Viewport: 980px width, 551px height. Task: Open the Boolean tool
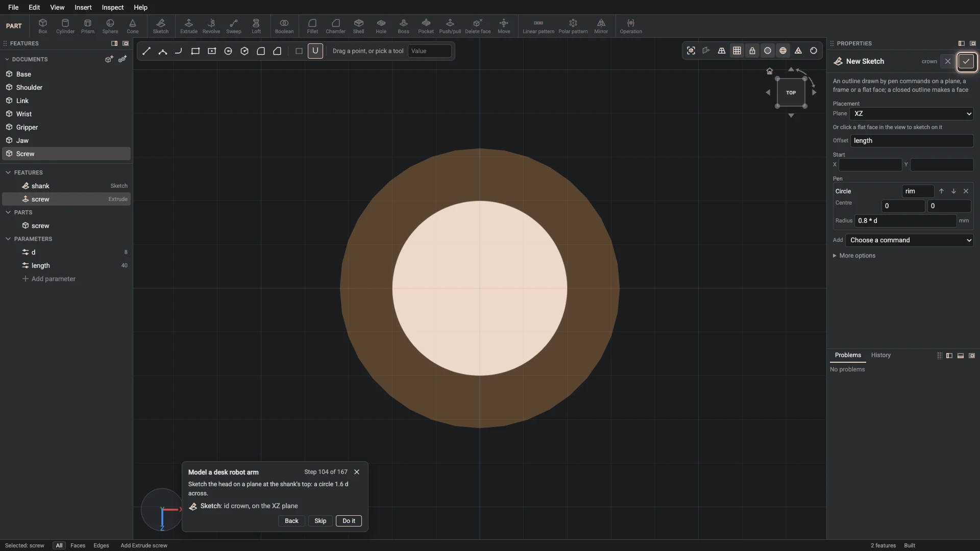click(x=284, y=26)
